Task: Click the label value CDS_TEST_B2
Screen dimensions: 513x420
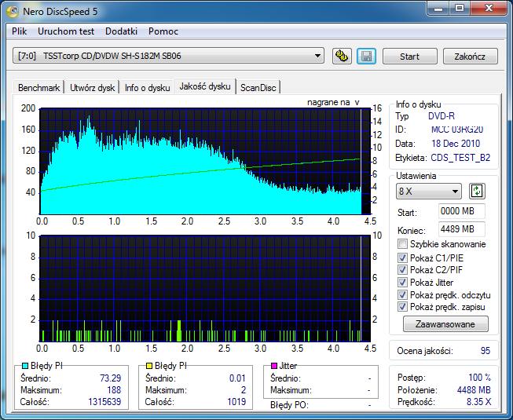Action: click(460, 158)
